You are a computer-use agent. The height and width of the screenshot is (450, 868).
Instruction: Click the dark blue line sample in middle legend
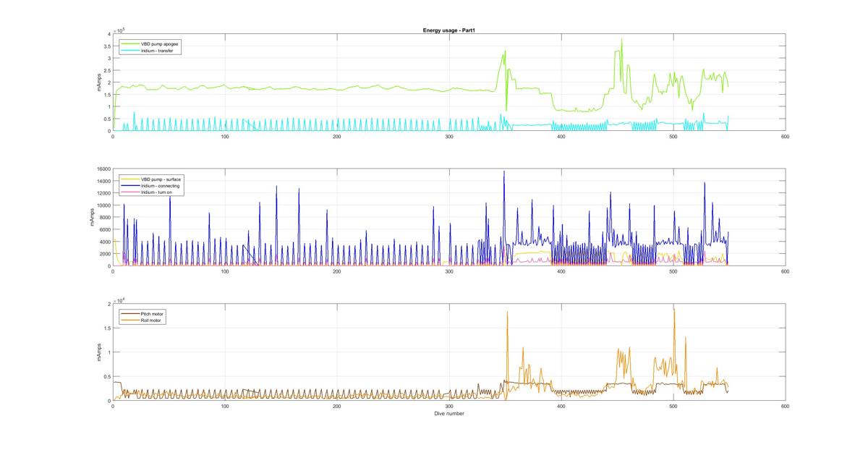point(130,185)
